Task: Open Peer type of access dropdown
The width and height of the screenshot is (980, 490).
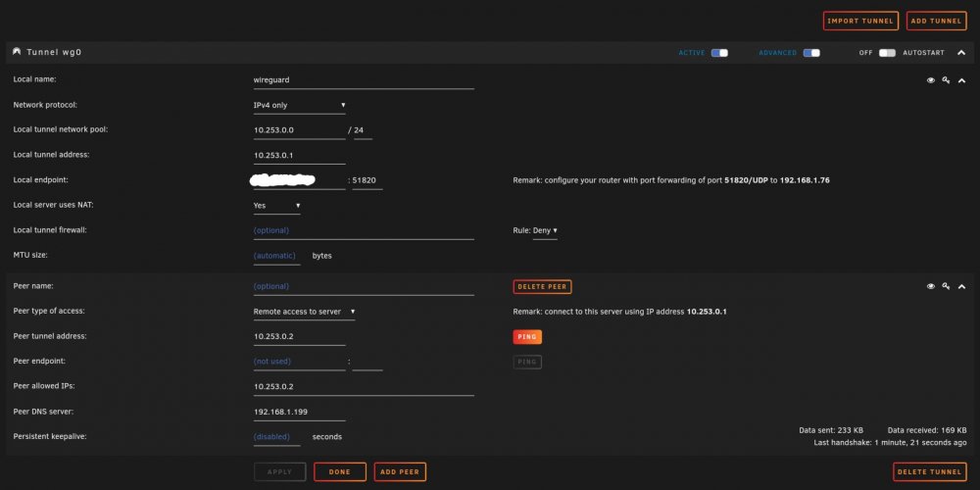Action: coord(305,312)
